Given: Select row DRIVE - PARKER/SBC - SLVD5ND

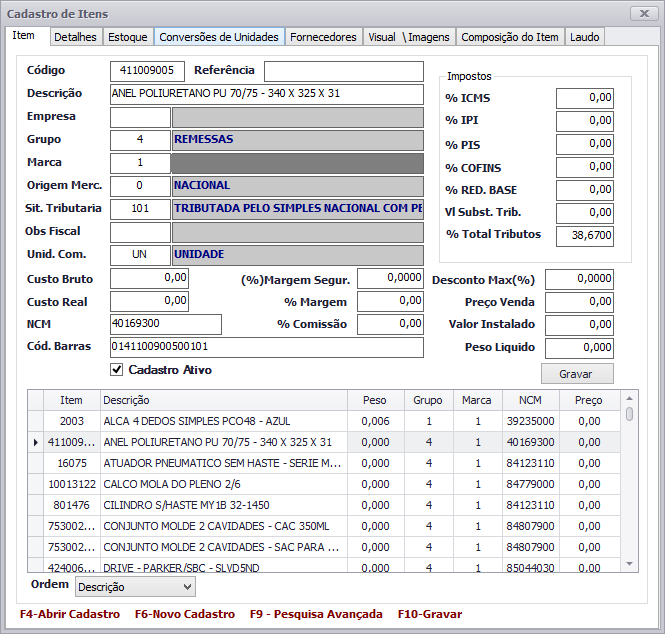Looking at the screenshot, I should [324, 565].
